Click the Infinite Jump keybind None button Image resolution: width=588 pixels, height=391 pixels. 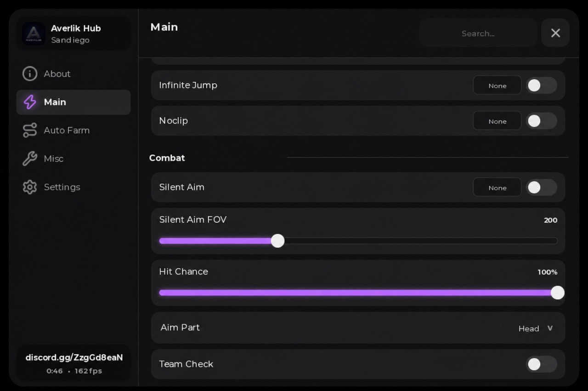coord(497,85)
